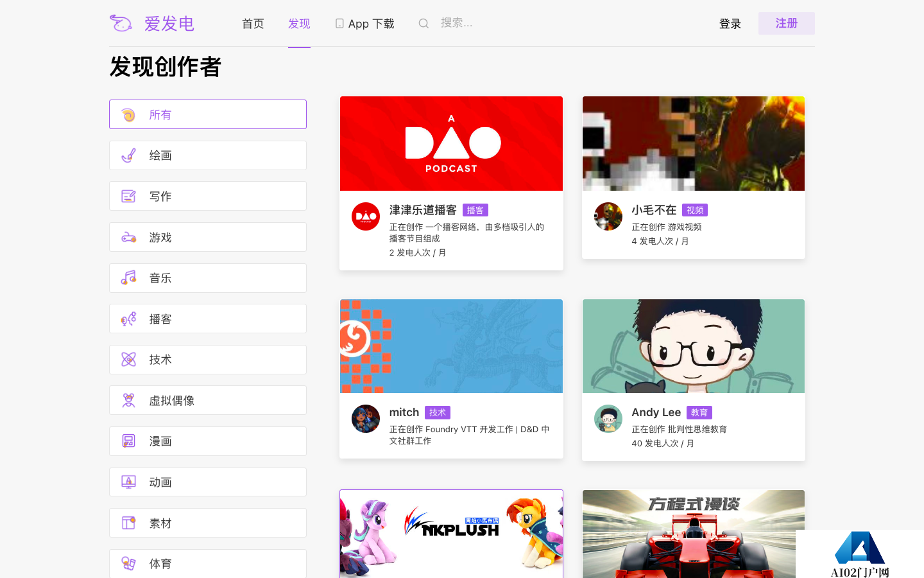The image size is (924, 578).
Task: Click the 技术 atom icon
Action: [128, 360]
